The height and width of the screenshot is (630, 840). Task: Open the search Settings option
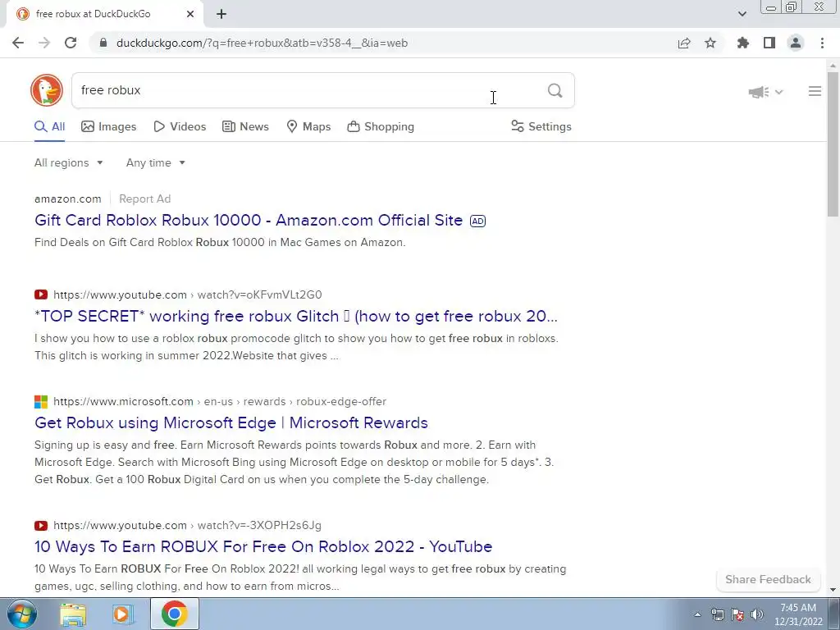click(541, 126)
